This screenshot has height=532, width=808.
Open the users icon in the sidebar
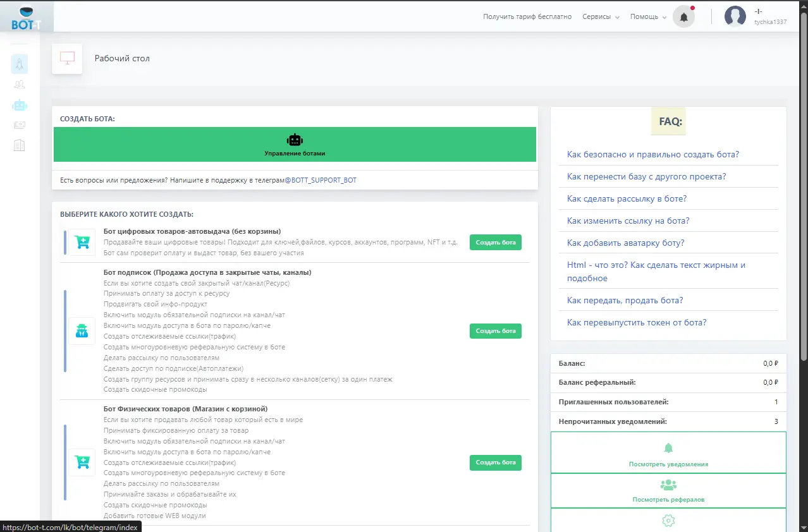(x=20, y=85)
